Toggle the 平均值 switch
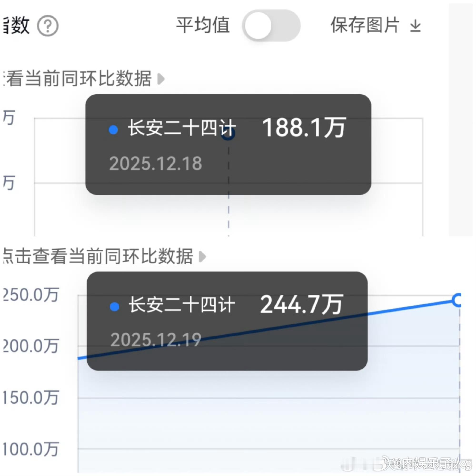The width and height of the screenshot is (476, 476). (x=271, y=26)
